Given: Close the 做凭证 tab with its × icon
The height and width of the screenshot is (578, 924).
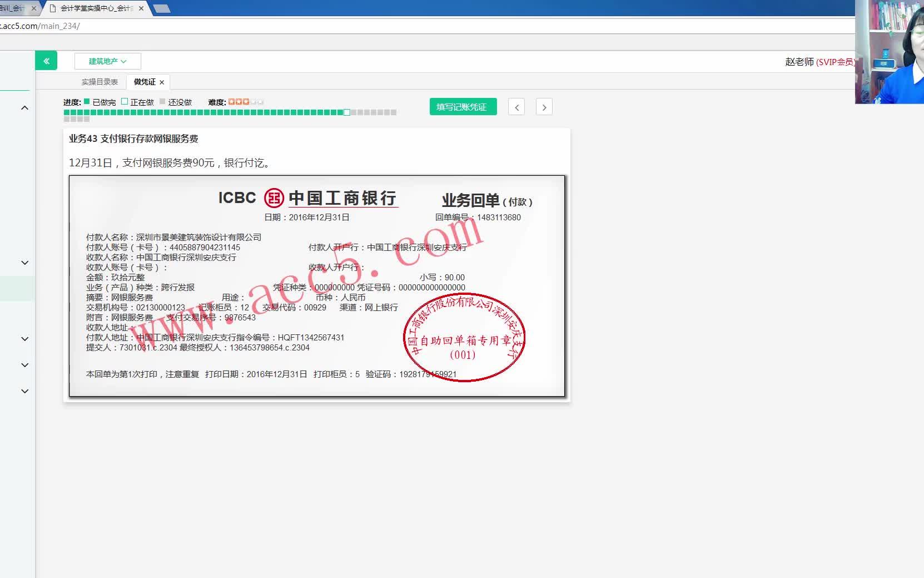Looking at the screenshot, I should point(162,82).
